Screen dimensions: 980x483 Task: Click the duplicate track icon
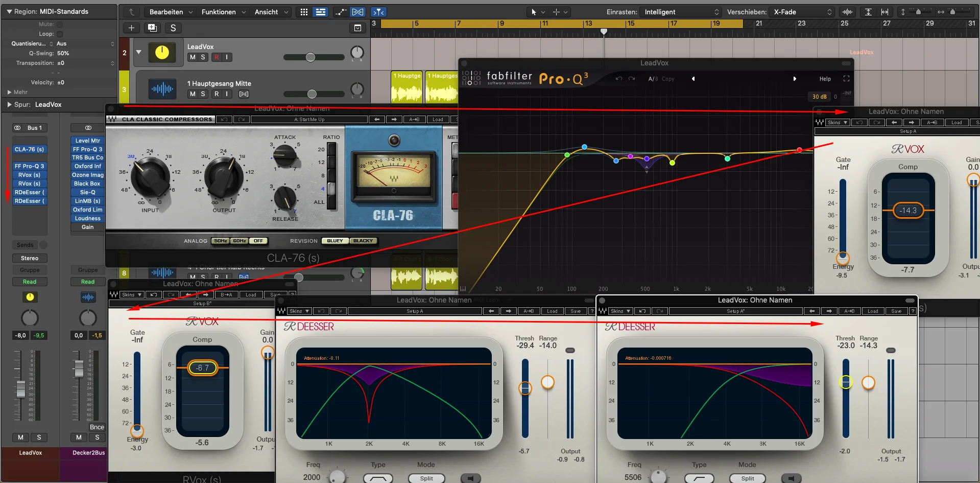pos(152,28)
